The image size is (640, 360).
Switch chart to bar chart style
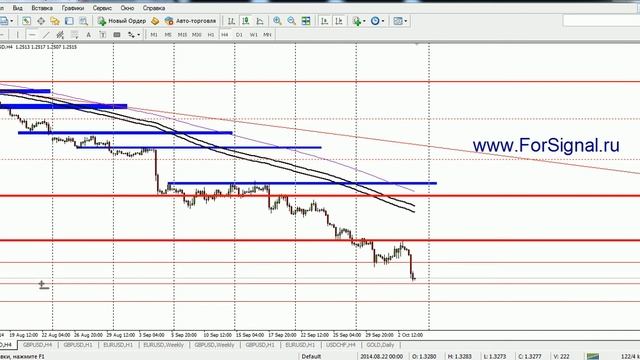231,21
